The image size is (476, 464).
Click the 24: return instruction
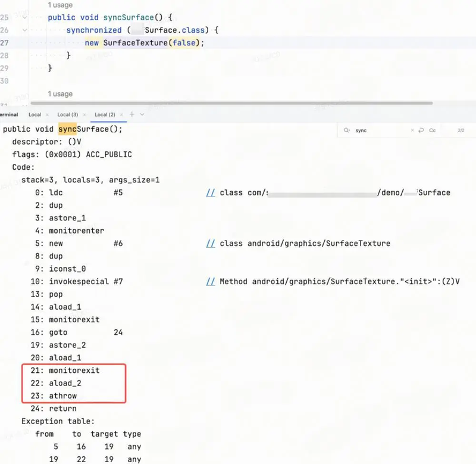coord(54,409)
